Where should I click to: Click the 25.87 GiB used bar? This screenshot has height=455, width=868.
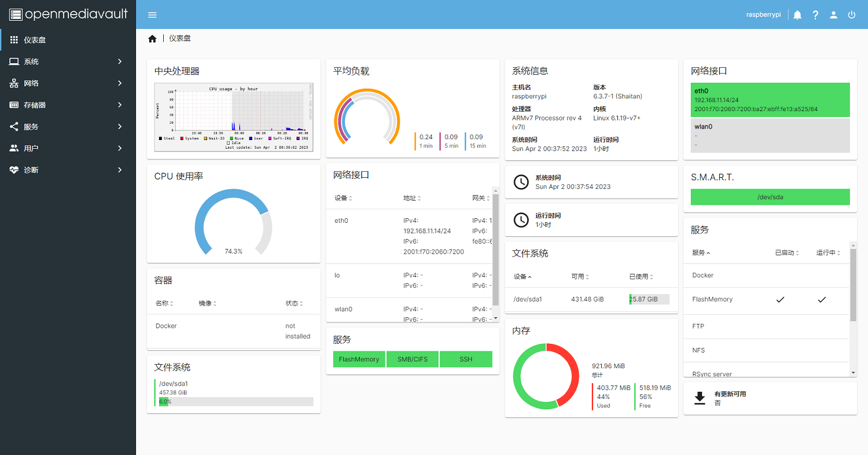(649, 299)
